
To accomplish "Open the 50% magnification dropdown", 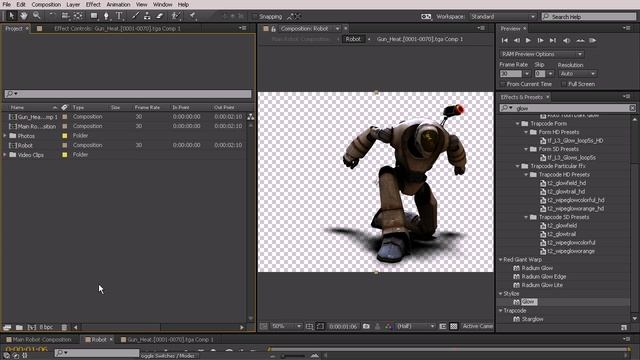I will [287, 326].
